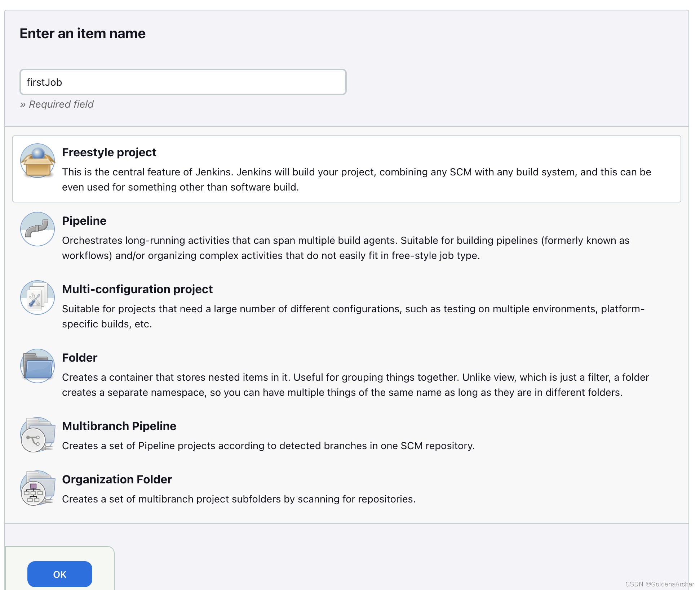Focus the item name field containing firstJob
Image resolution: width=700 pixels, height=590 pixels.
point(183,82)
